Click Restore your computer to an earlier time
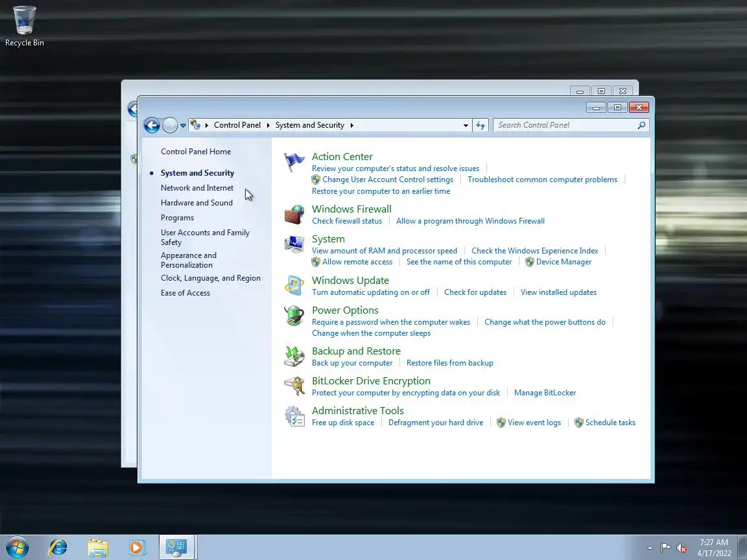 pyautogui.click(x=381, y=191)
